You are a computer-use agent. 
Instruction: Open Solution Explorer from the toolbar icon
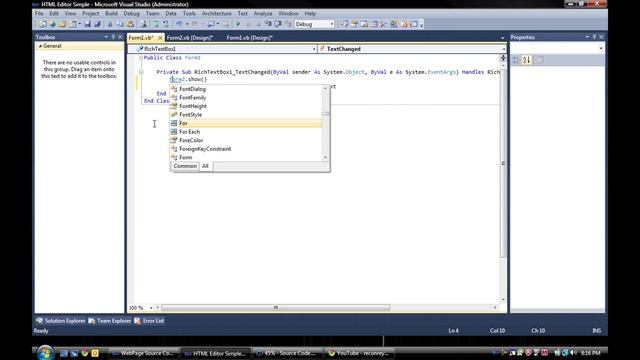point(344,24)
